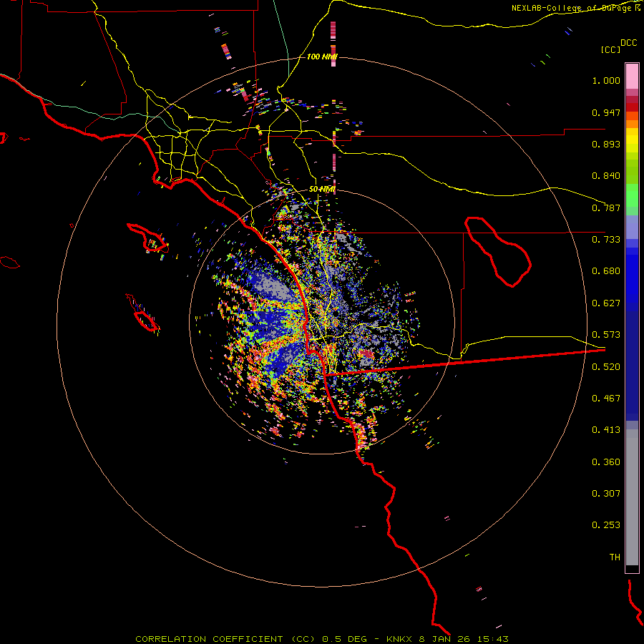Pick the black swatch beside TH
Screen dimensions: 644x644
[632, 568]
